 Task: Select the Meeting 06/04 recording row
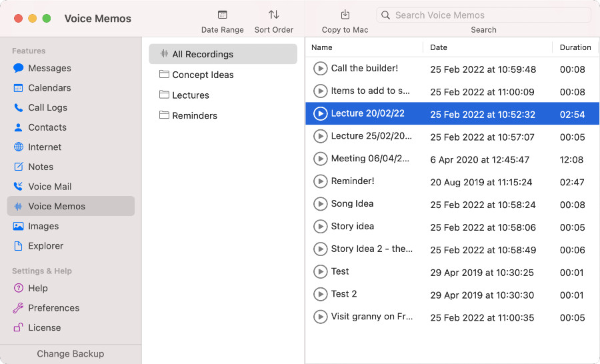tap(452, 159)
